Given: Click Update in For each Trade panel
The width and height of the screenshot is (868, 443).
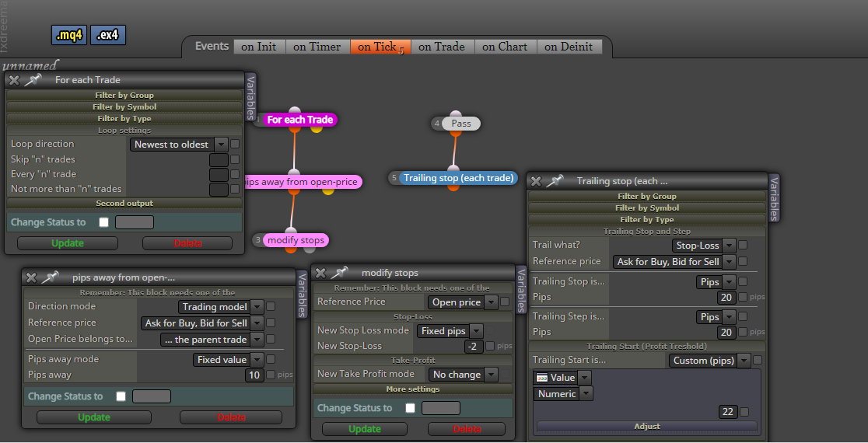Looking at the screenshot, I should coord(68,243).
